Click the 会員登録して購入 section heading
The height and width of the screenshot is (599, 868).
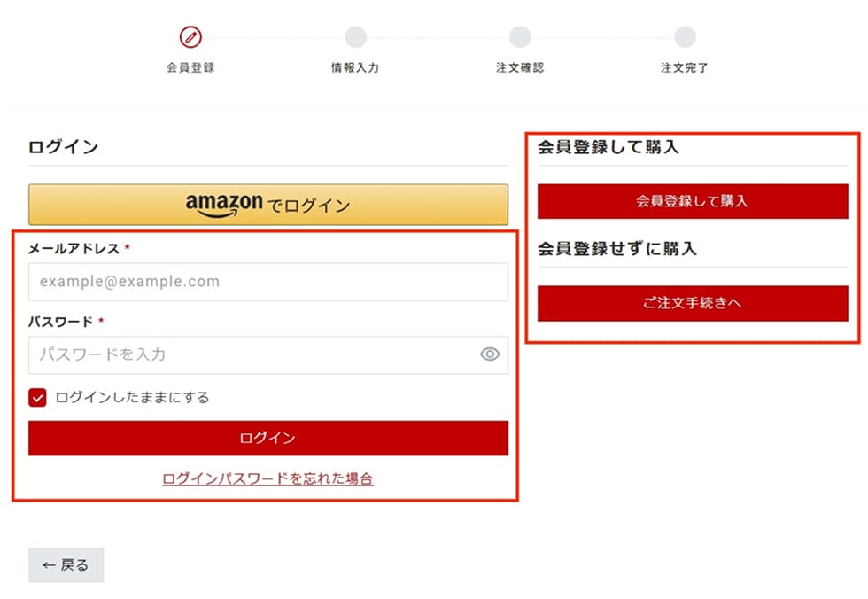click(x=608, y=147)
